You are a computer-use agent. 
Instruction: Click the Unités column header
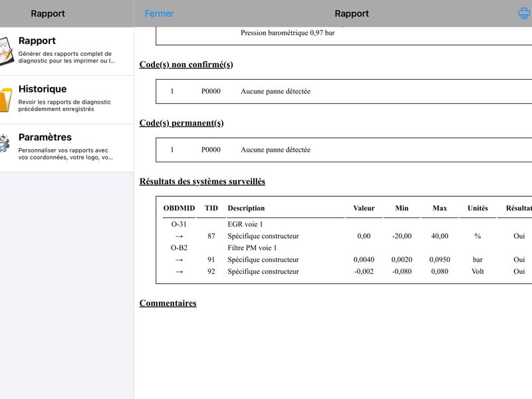click(x=477, y=208)
